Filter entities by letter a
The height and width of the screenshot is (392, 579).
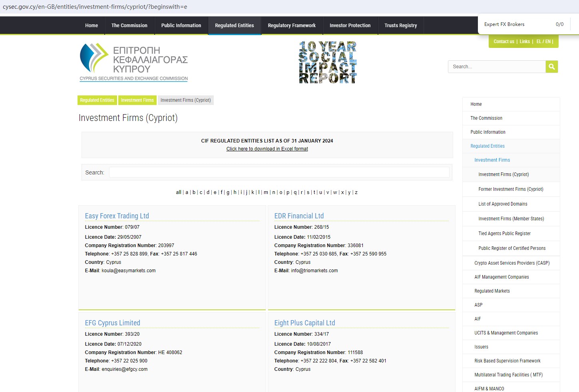click(x=187, y=192)
